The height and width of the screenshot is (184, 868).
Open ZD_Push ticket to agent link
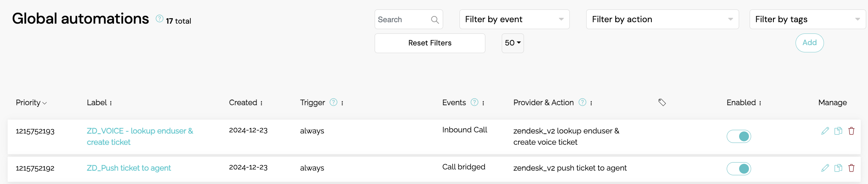click(x=129, y=168)
